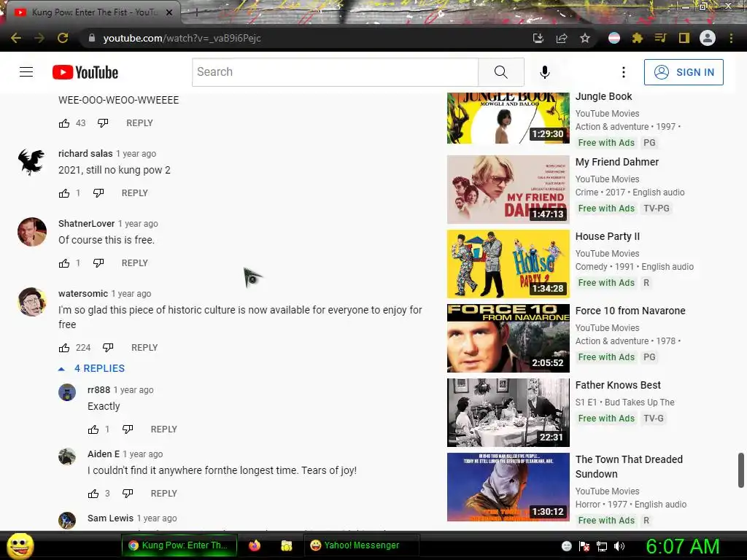Open the media control playlist icon
Screen dimensions: 747x560
pos(661,38)
